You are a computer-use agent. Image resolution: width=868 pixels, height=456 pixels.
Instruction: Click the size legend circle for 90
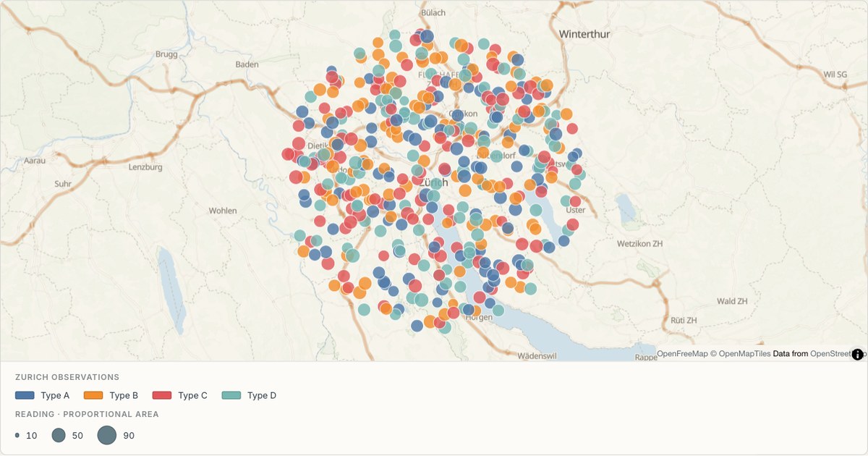pyautogui.click(x=107, y=435)
